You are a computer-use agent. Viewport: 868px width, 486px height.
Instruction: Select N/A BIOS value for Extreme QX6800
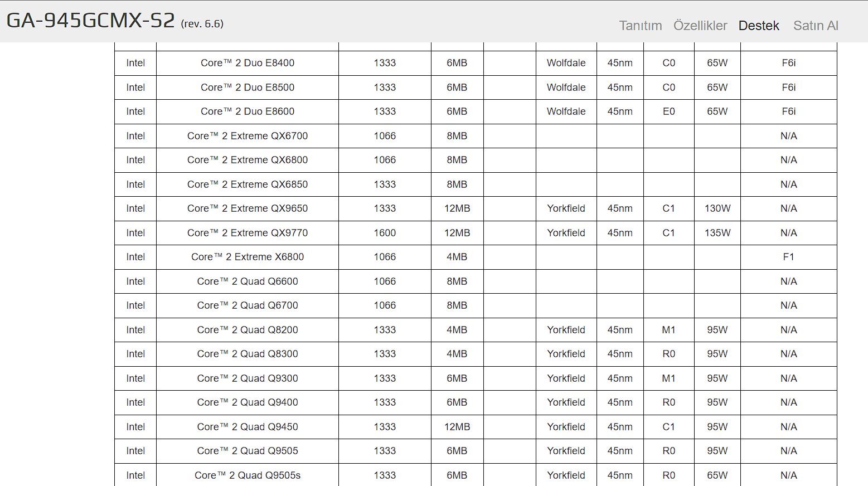pyautogui.click(x=788, y=160)
